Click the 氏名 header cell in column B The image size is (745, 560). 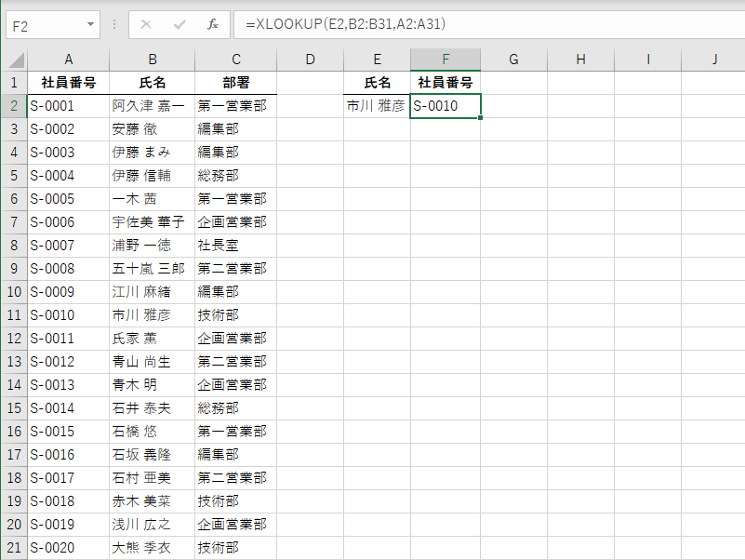[152, 82]
